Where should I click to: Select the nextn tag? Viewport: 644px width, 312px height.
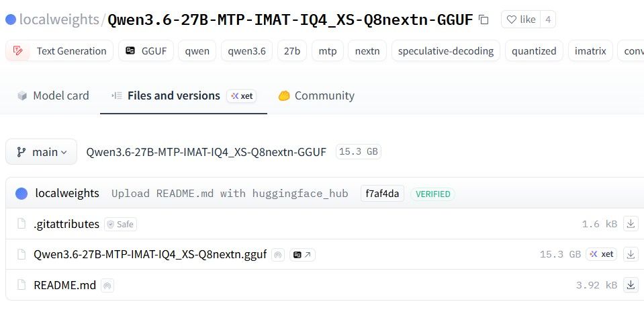pos(367,51)
